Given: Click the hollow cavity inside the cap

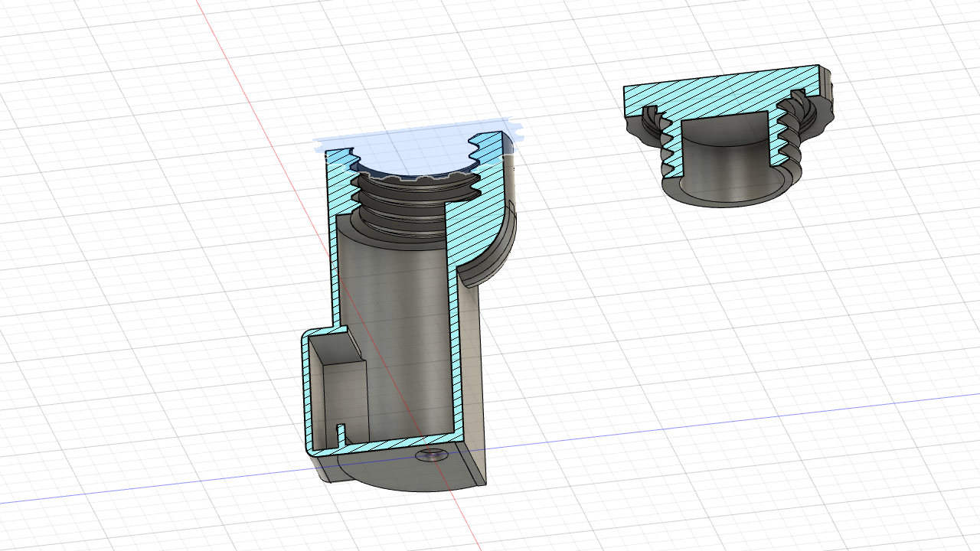Looking at the screenshot, I should (725, 157).
